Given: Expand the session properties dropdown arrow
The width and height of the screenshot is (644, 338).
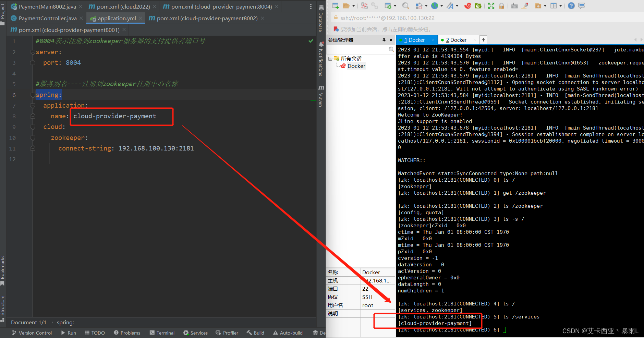Looking at the screenshot, I should pyautogui.click(x=395, y=6).
